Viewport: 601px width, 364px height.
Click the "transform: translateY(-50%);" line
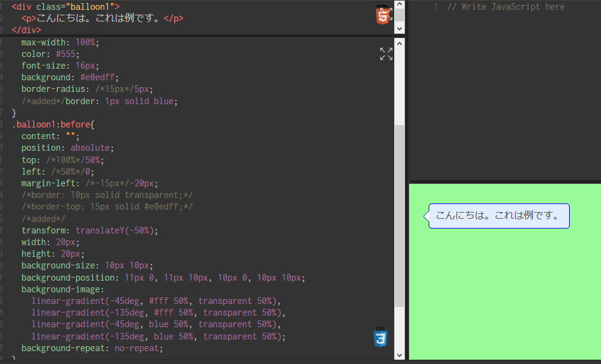tap(90, 230)
